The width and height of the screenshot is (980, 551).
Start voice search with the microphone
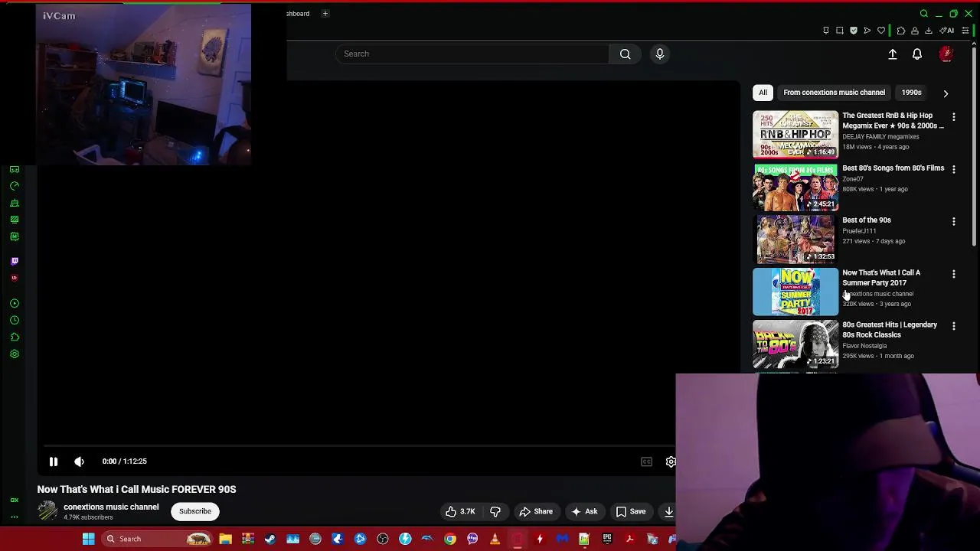tap(660, 54)
